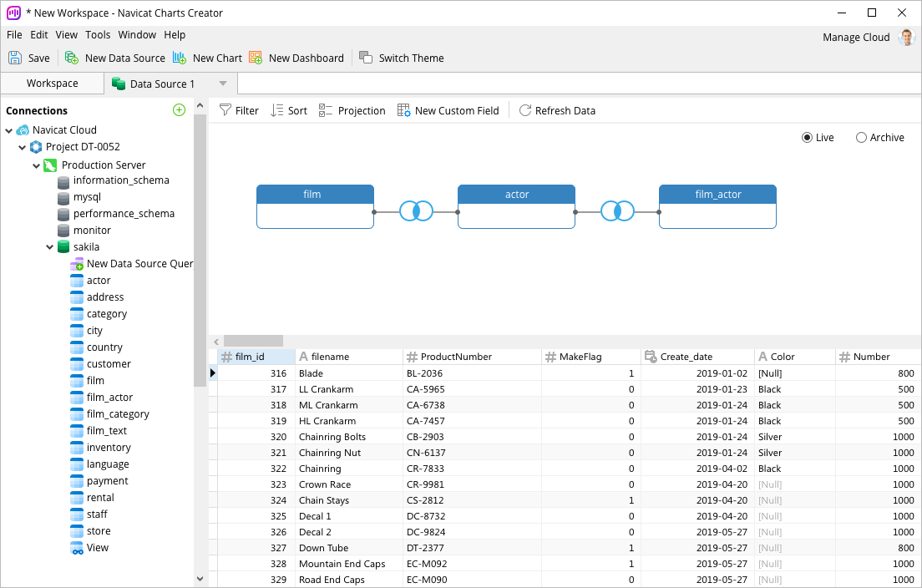Click the Navicat Cloud icon
The height and width of the screenshot is (588, 922).
23,130
